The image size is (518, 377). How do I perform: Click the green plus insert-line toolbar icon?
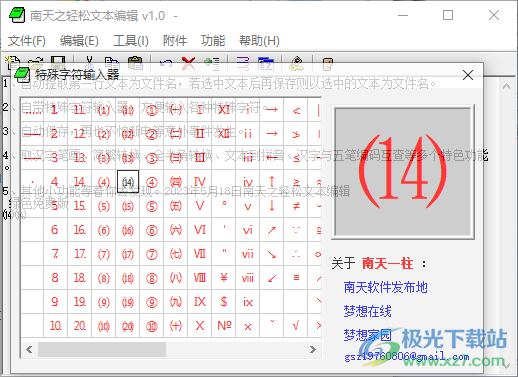click(212, 63)
